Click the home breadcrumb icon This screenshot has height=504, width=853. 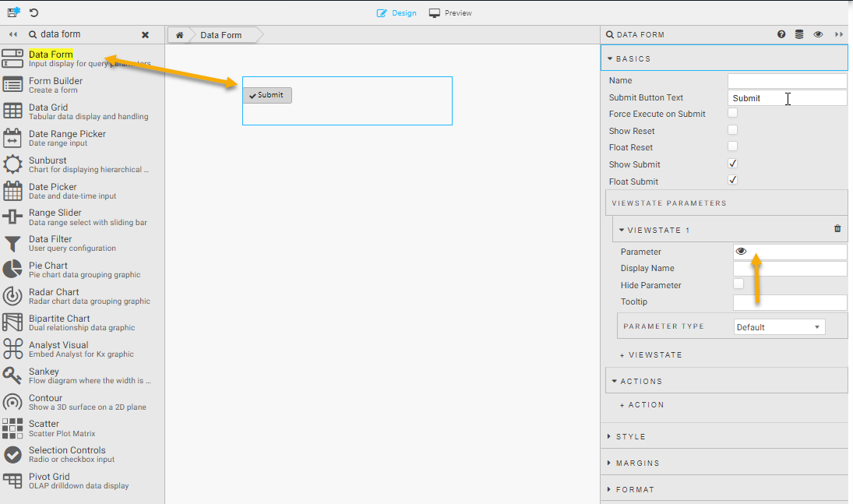(180, 35)
